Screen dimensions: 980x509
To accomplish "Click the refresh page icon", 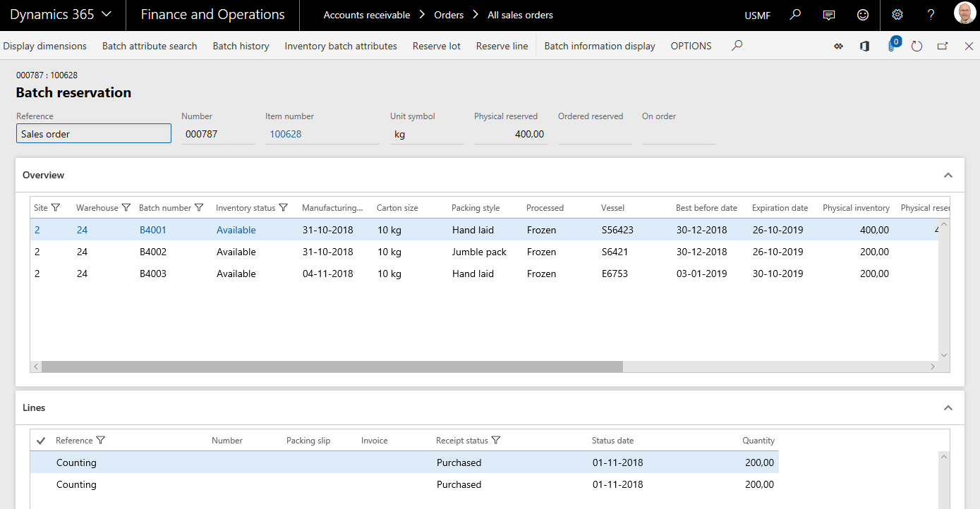I will (917, 46).
